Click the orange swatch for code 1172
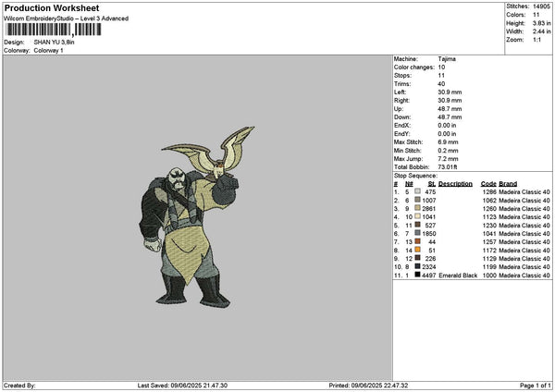 [x=418, y=250]
